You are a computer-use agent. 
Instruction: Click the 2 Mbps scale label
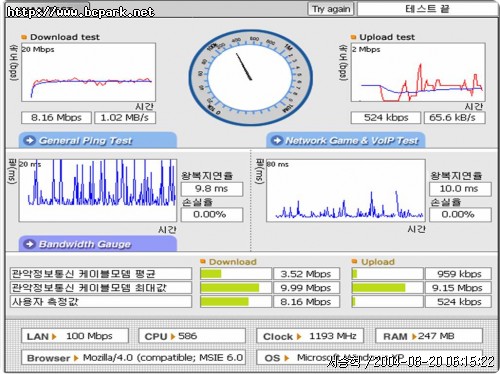(366, 49)
